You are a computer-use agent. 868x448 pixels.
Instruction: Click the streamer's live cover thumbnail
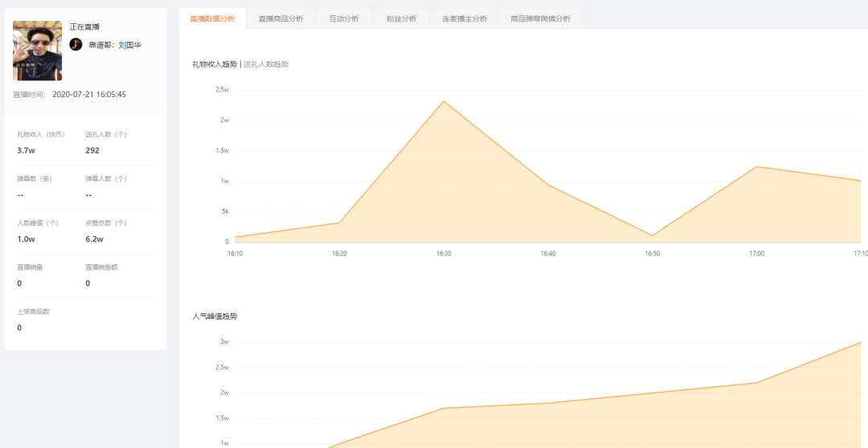[37, 51]
